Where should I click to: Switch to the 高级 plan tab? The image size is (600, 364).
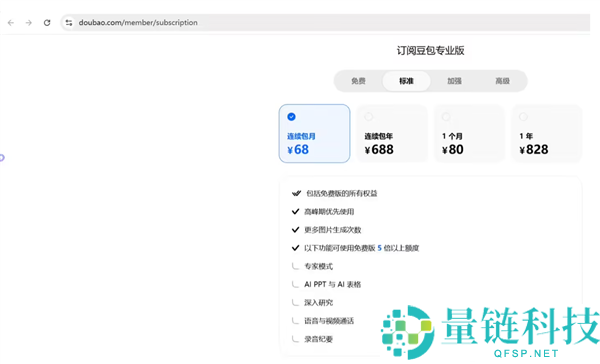[x=502, y=81]
